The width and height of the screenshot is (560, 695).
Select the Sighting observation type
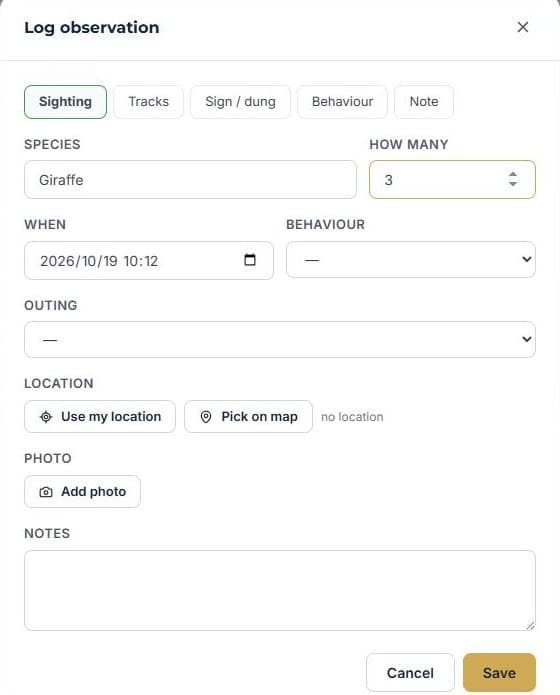click(x=66, y=102)
